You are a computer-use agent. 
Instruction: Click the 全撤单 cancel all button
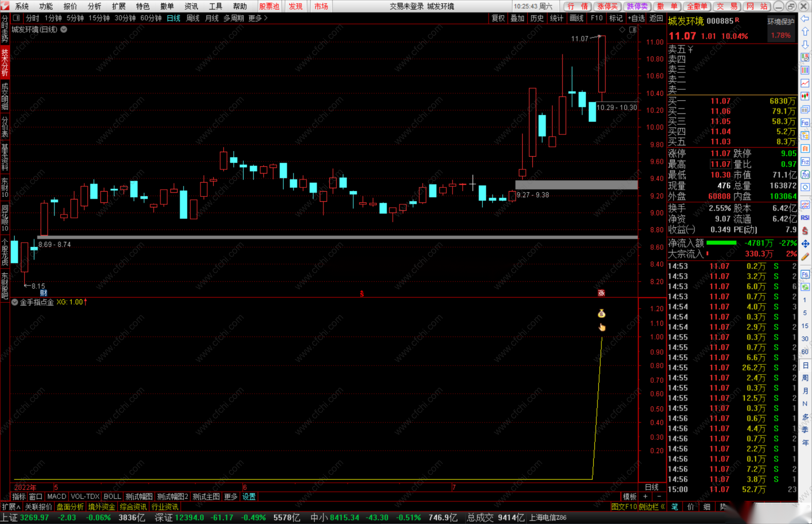click(697, 6)
